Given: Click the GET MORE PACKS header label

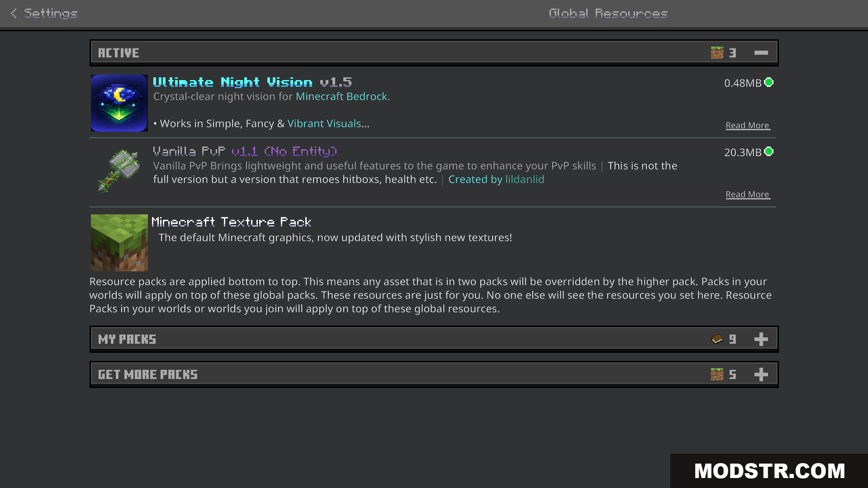Looking at the screenshot, I should 148,374.
